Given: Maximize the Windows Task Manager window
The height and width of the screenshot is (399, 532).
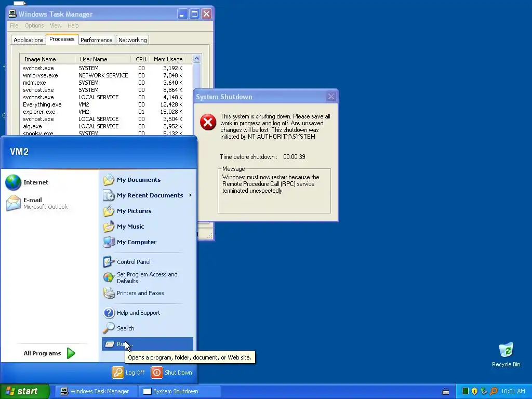Looking at the screenshot, I should [x=194, y=14].
